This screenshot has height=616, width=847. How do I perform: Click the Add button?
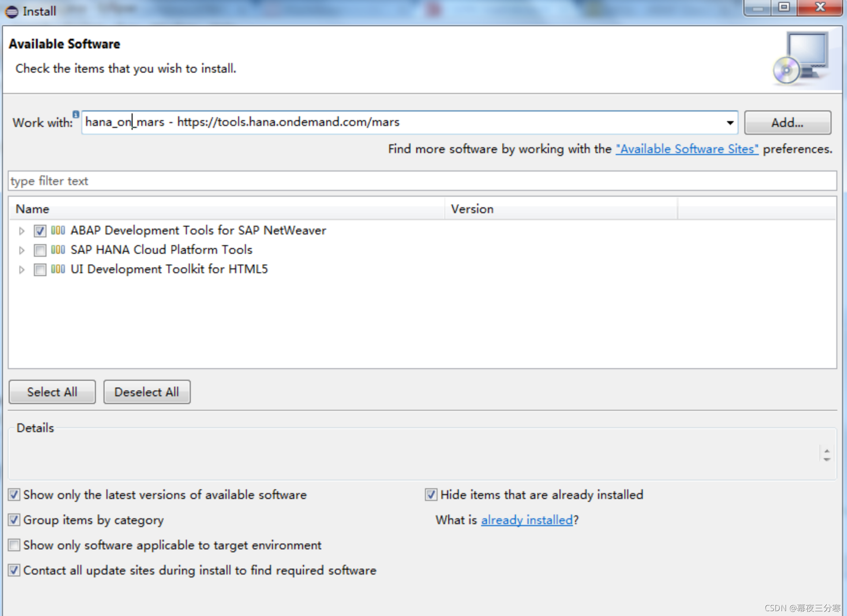[x=788, y=123]
